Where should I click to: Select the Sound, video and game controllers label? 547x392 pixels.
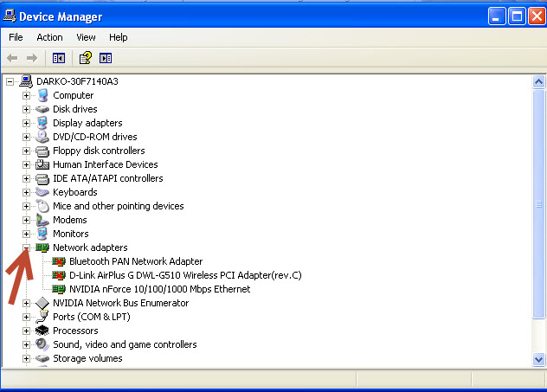125,344
